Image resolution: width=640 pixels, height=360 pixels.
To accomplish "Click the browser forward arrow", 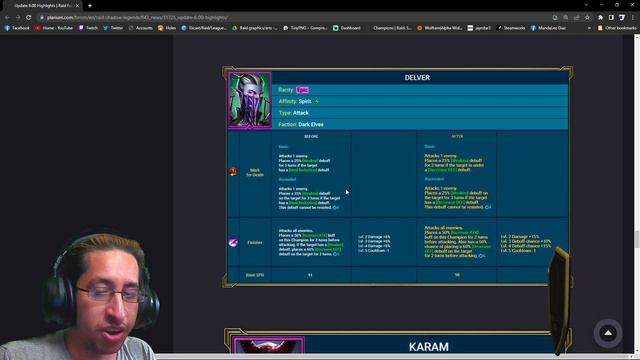I will (x=18, y=18).
